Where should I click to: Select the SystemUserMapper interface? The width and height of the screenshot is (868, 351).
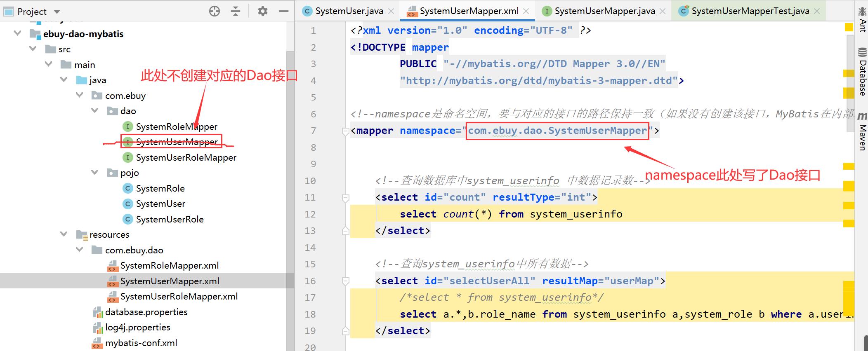[x=177, y=142]
